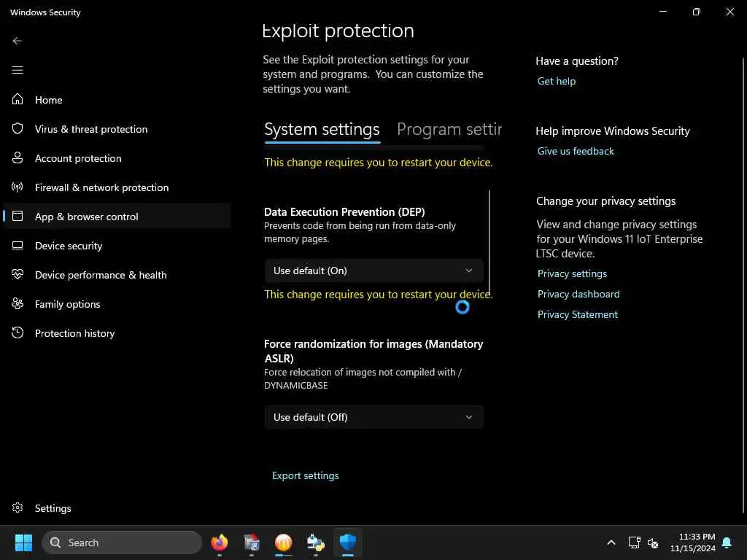Open the clock and date flyout

[x=692, y=542]
